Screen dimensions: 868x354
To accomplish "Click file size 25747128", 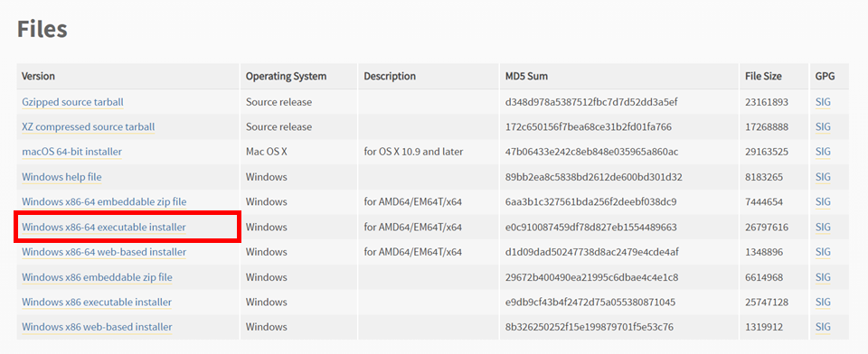I will click(x=767, y=302).
